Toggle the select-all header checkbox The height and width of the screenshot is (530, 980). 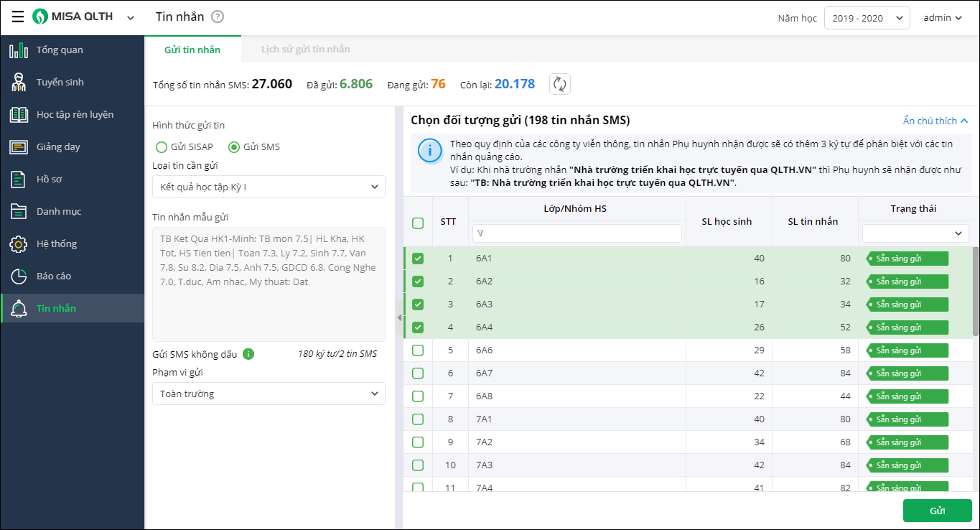click(x=418, y=223)
